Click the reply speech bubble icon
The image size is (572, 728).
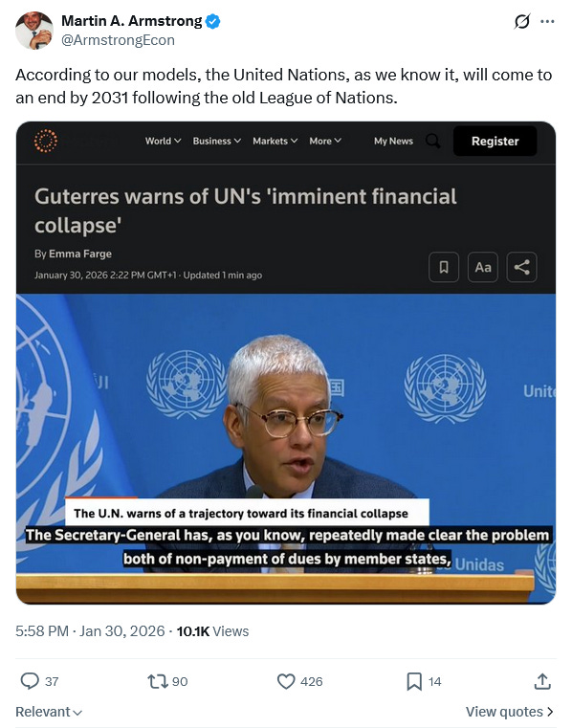tap(30, 681)
